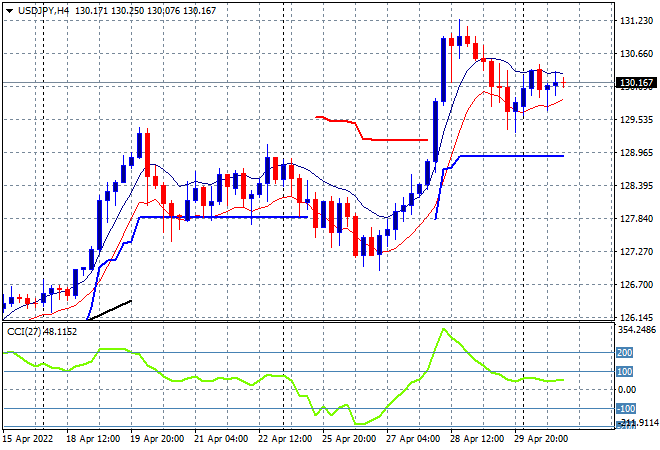This screenshot has height=450, width=660.
Task: Click the CCI 200 level marker
Action: (x=625, y=352)
